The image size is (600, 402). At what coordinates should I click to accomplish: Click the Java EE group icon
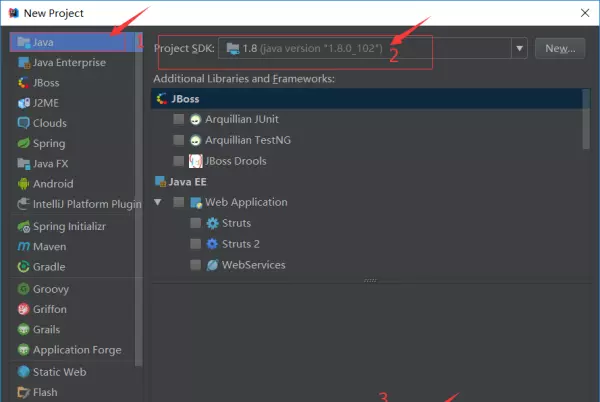(x=160, y=182)
